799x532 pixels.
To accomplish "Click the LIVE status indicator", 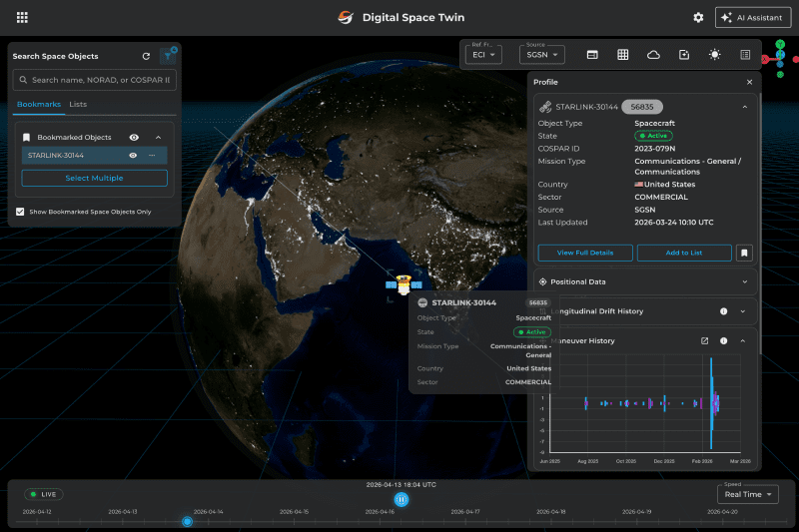I will click(43, 494).
